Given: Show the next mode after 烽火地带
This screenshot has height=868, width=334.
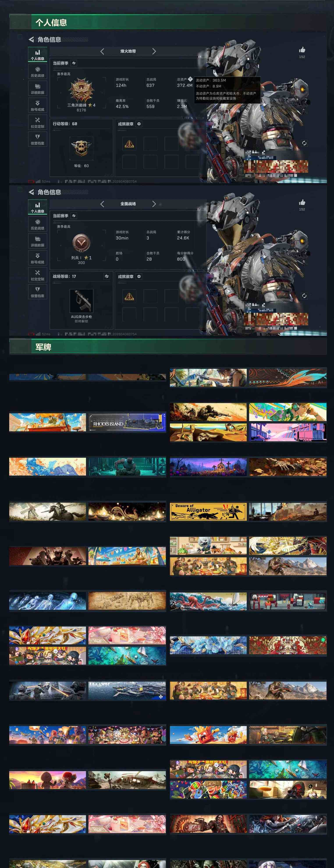Looking at the screenshot, I should pyautogui.click(x=154, y=51).
